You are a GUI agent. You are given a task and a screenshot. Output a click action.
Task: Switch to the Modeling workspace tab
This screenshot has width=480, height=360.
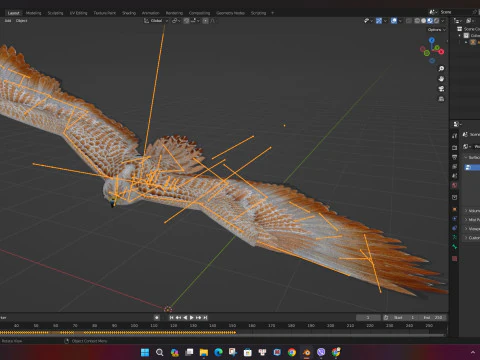point(33,13)
